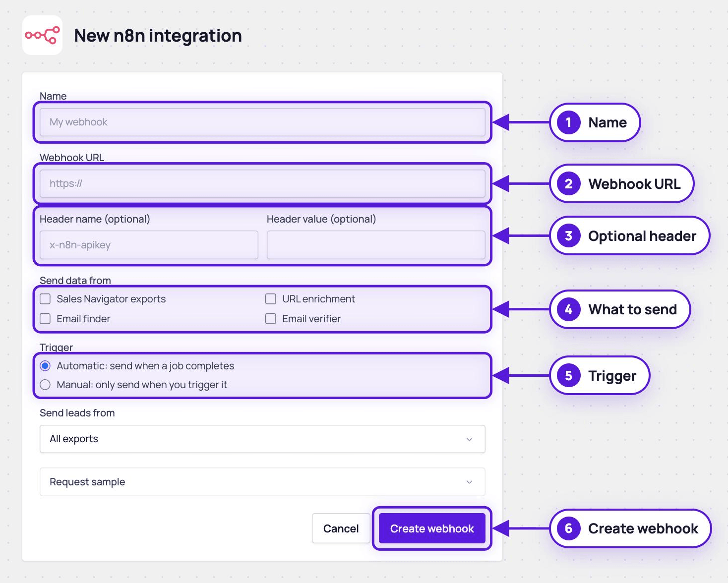The width and height of the screenshot is (728, 583).
Task: Click the n8n logo icon
Action: click(x=42, y=35)
